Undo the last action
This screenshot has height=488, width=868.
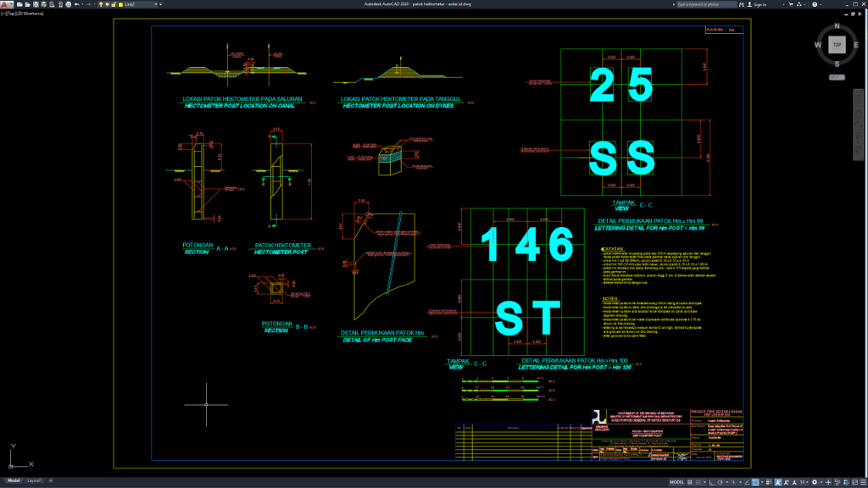pyautogui.click(x=76, y=5)
